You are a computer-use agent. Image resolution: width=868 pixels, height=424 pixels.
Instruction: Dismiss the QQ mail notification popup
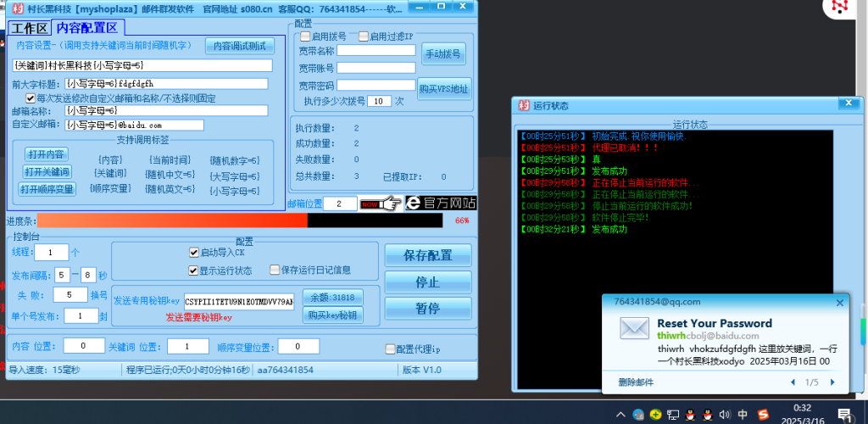(x=840, y=303)
